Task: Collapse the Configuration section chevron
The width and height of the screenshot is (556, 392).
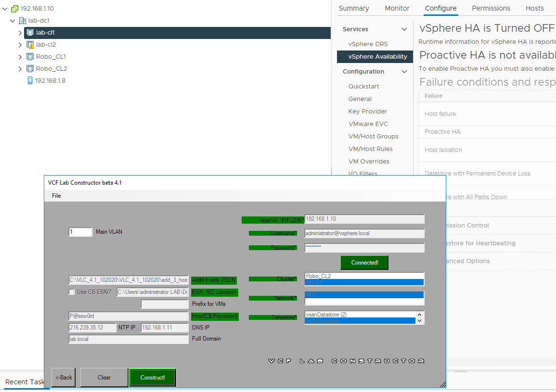Action: point(404,72)
